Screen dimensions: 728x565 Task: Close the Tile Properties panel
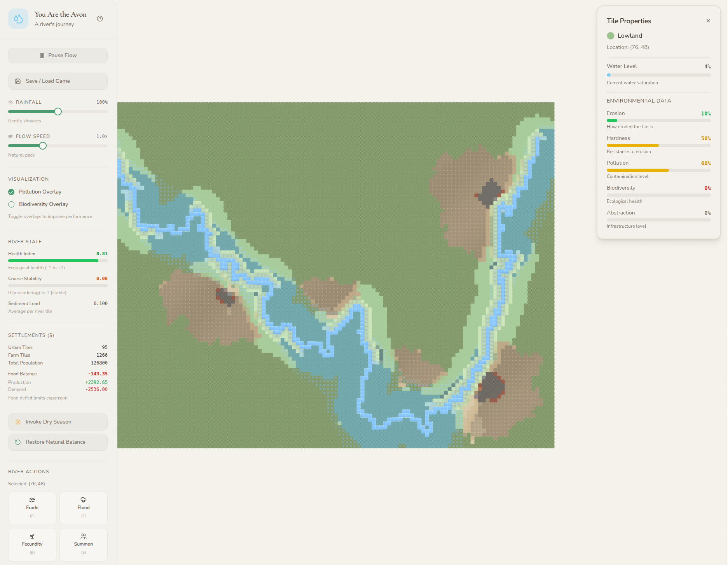pyautogui.click(x=708, y=21)
